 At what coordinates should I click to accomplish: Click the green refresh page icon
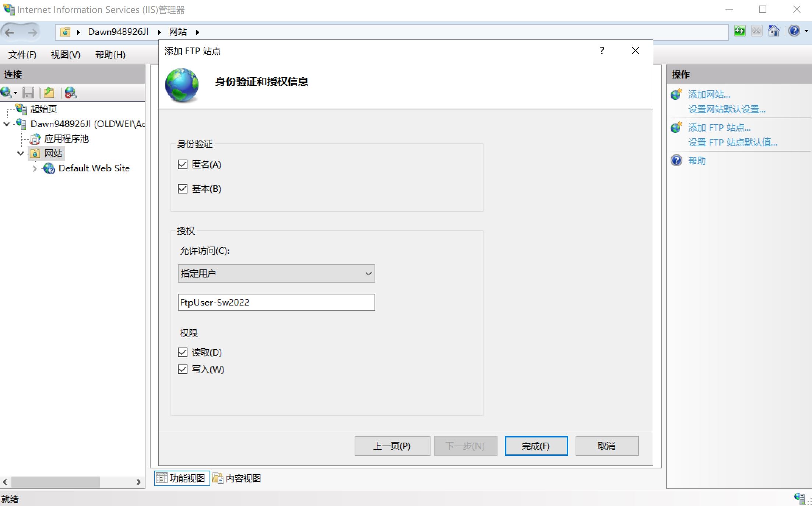[x=739, y=31]
